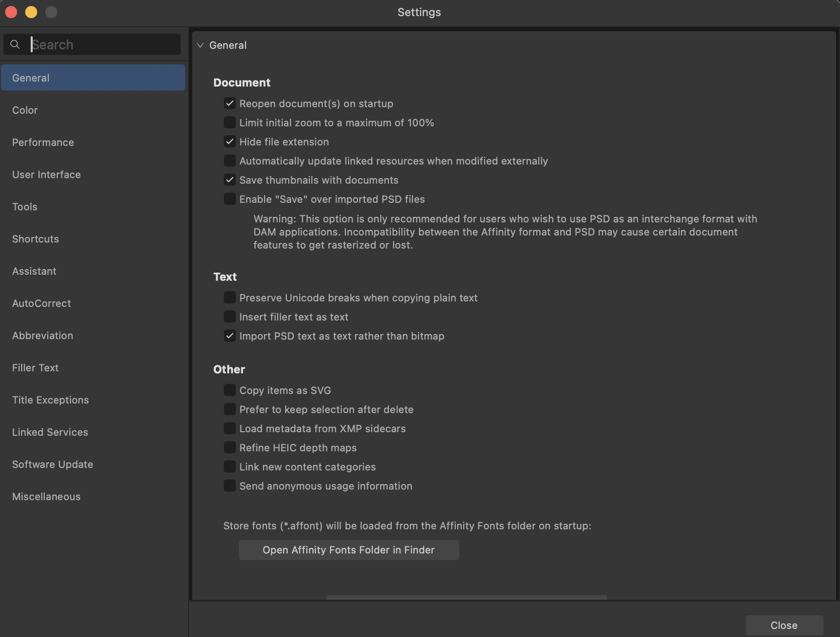Click the red close window button
840x637 pixels.
[11, 12]
